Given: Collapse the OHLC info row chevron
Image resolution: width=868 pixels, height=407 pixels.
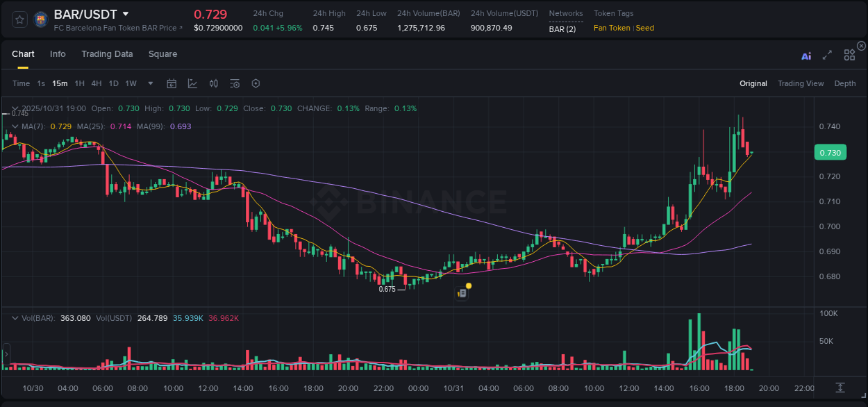Looking at the screenshot, I should pos(14,108).
